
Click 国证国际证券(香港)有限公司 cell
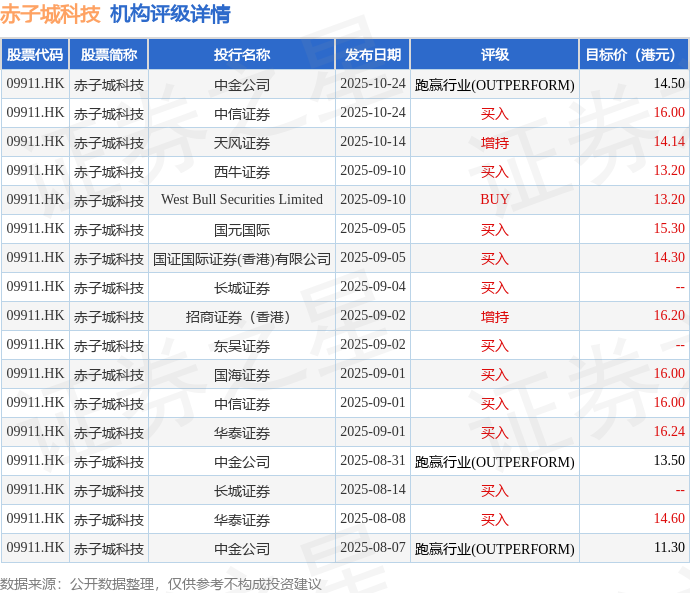coord(242,258)
